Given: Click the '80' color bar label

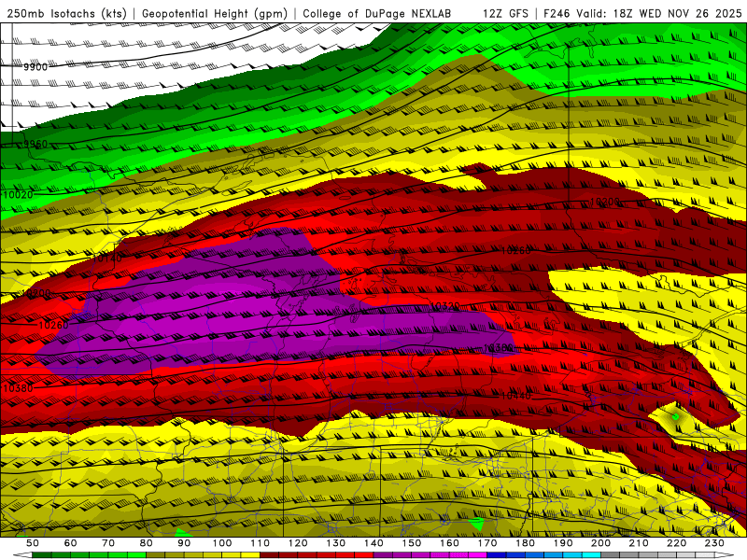Looking at the screenshot, I should tap(147, 543).
